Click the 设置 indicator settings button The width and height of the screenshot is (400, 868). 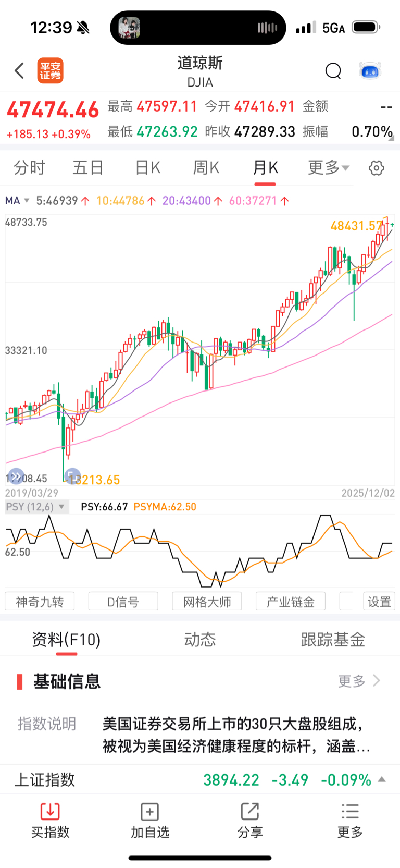pos(379,602)
